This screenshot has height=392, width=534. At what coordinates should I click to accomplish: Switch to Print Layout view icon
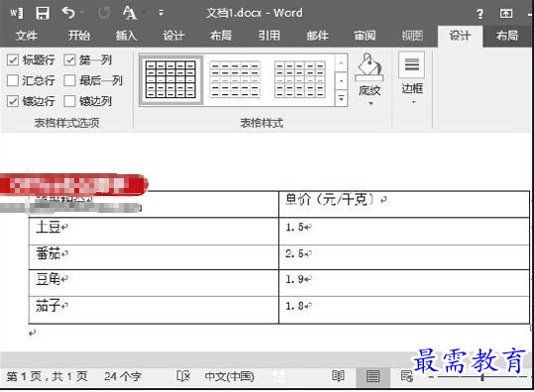pos(373,377)
